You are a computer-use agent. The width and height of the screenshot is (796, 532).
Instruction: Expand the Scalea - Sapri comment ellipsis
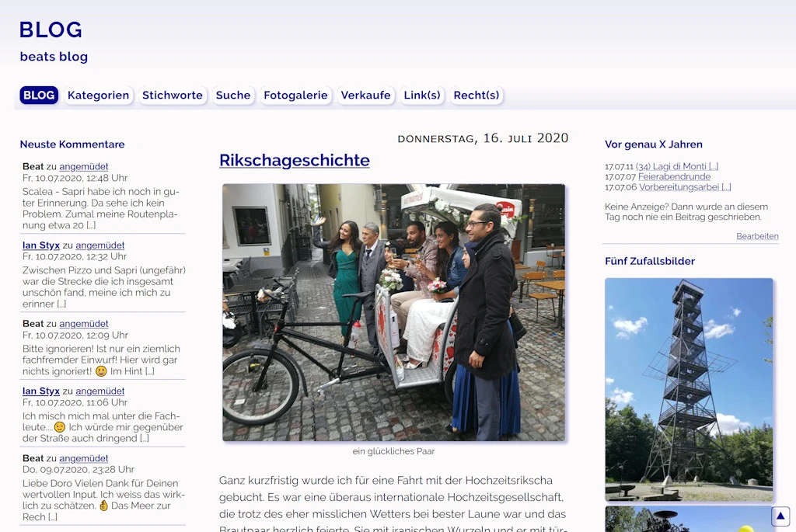point(91,225)
